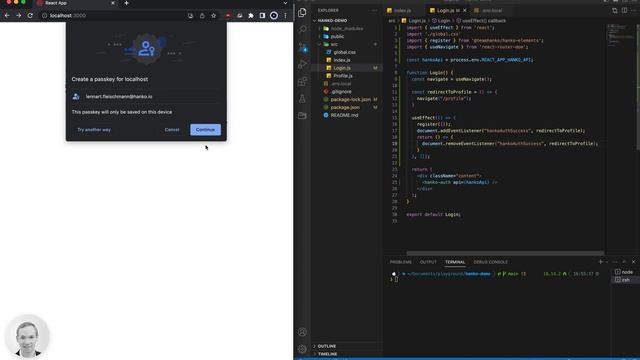Click the share icon in the address bar
640x360 pixels.
pos(202,16)
